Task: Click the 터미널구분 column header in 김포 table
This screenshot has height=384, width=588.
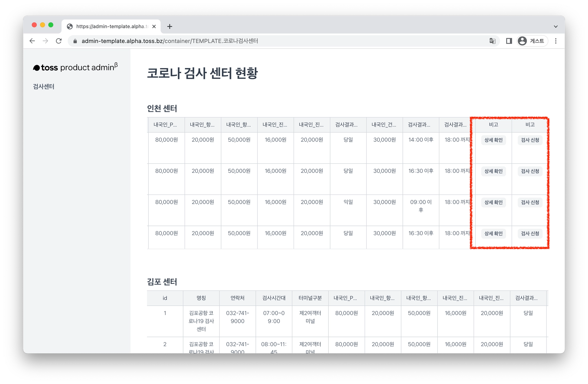Action: coord(310,298)
